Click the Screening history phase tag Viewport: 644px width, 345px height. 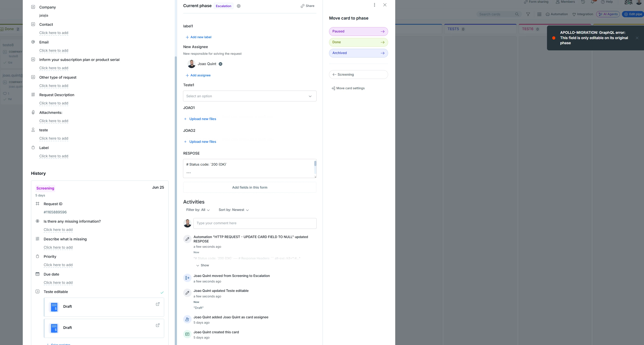[x=45, y=188]
